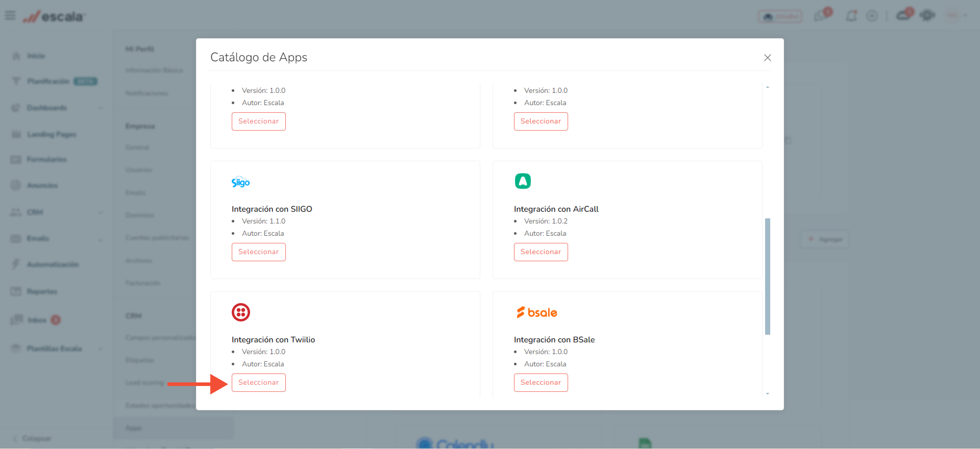Expand CRM in the left sidebar

57,212
